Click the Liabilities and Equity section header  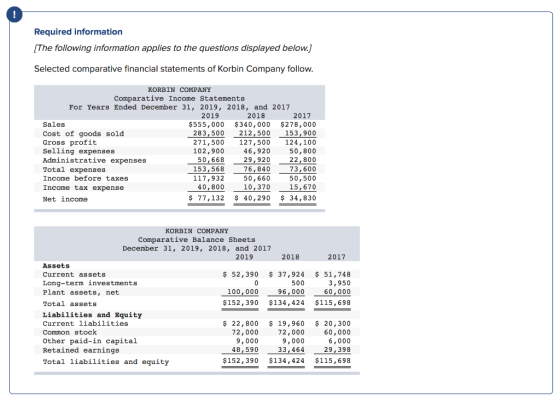tap(92, 315)
